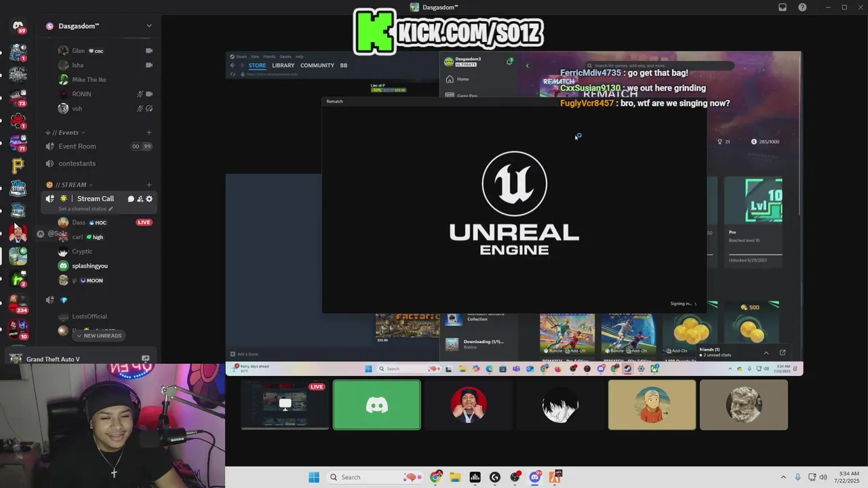The width and height of the screenshot is (868, 488).
Task: Open Steam STORE tab in stream
Action: [x=257, y=66]
